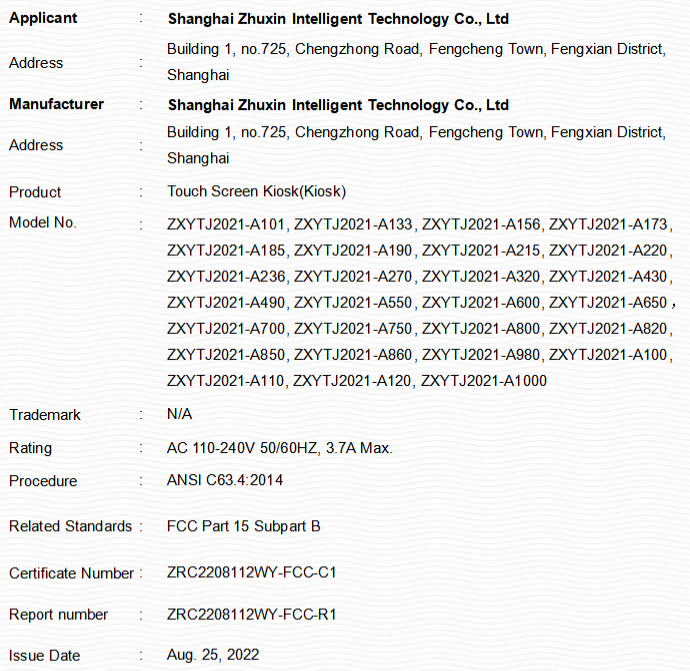Select model ZXYTJ2021-A156
The image size is (690, 671).
pyautogui.click(x=481, y=224)
